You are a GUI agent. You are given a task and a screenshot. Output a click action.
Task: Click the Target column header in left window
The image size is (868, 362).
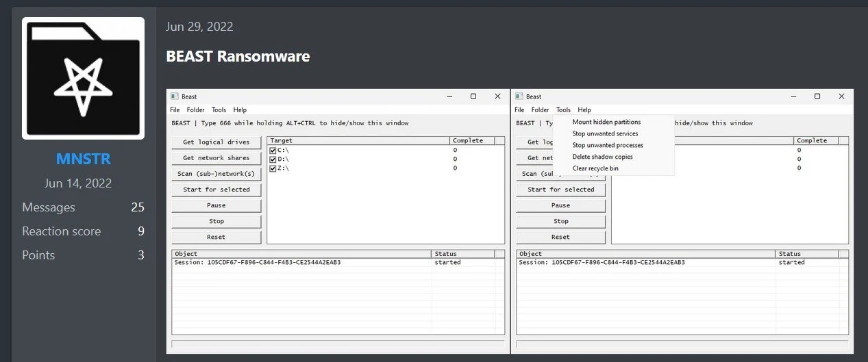[358, 140]
